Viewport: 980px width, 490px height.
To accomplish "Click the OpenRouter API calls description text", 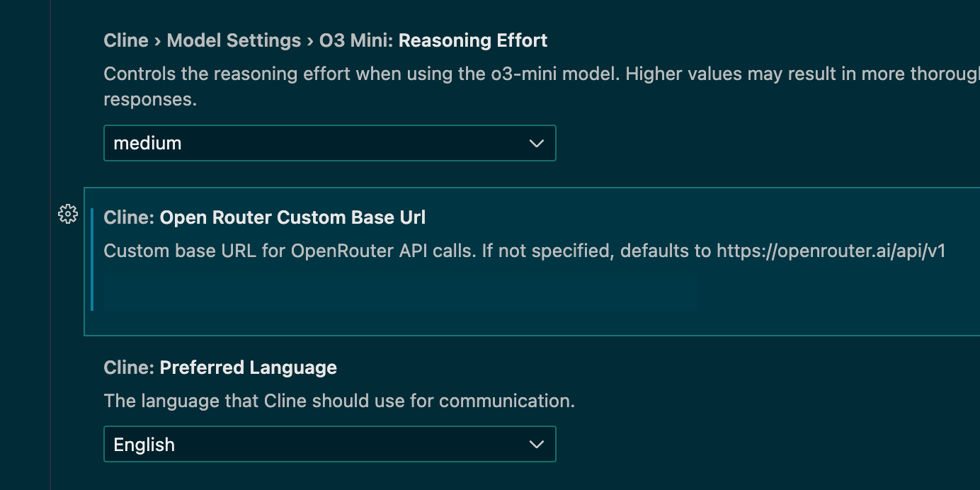I will coord(525,251).
